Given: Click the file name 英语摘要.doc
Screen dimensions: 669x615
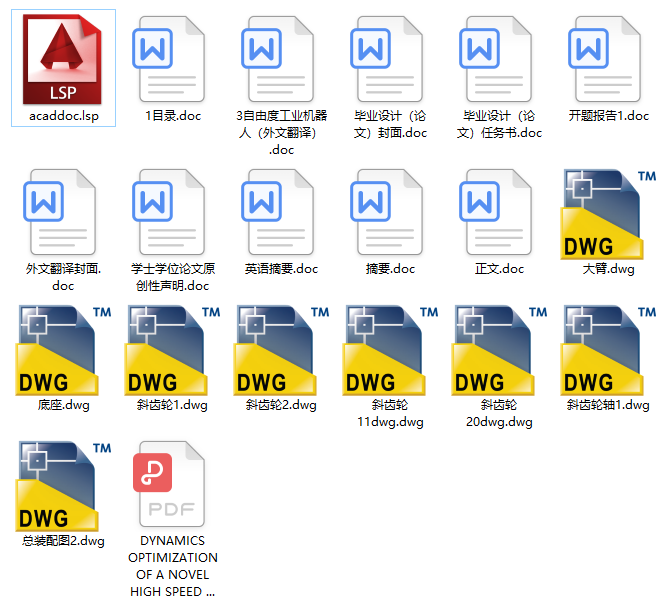Looking at the screenshot, I should point(281,269).
